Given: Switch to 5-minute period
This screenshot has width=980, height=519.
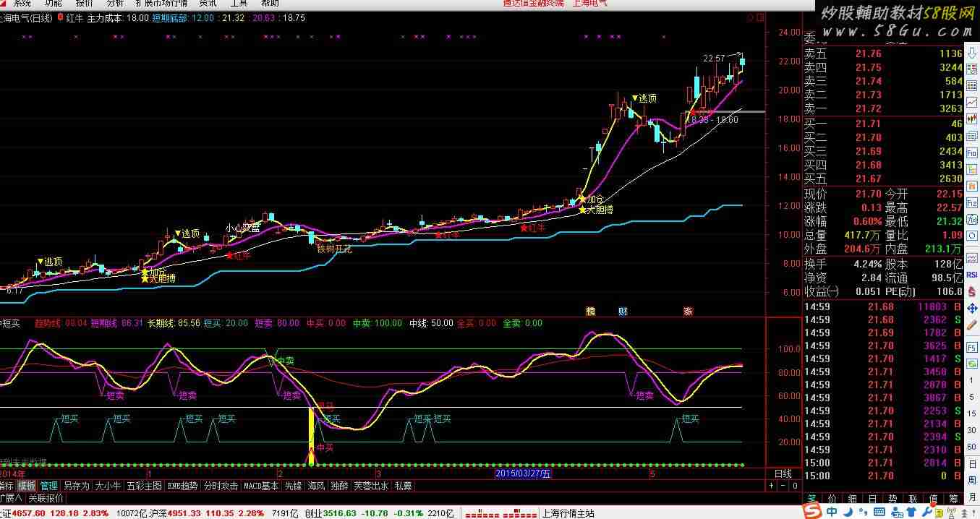Looking at the screenshot, I should 971,397.
